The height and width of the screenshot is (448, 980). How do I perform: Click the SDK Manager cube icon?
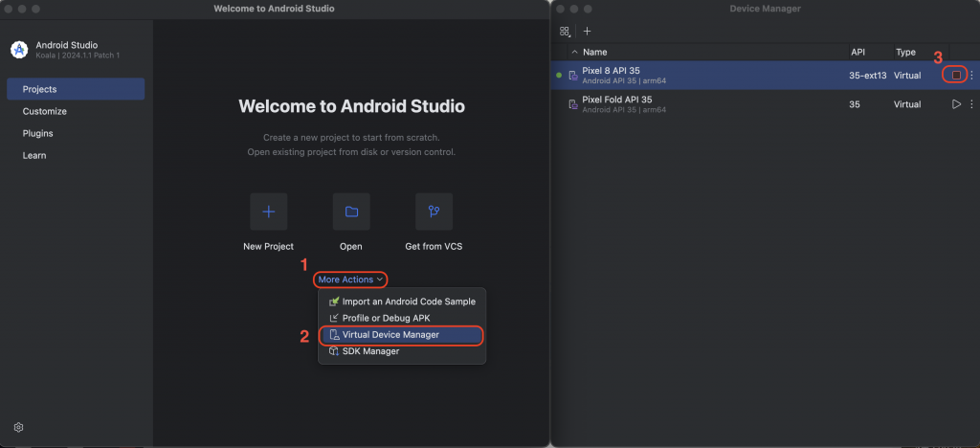tap(334, 351)
